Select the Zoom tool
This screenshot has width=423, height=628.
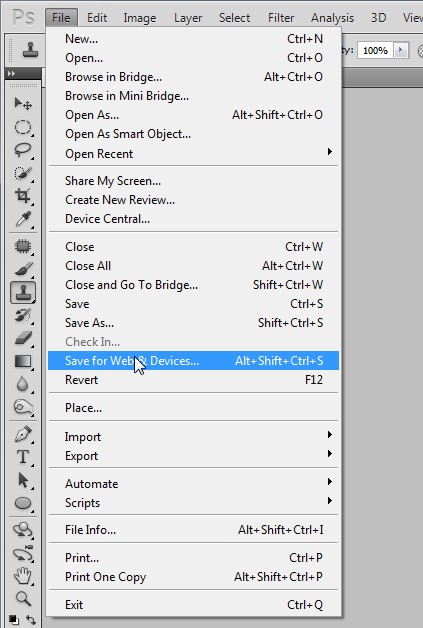click(23, 598)
